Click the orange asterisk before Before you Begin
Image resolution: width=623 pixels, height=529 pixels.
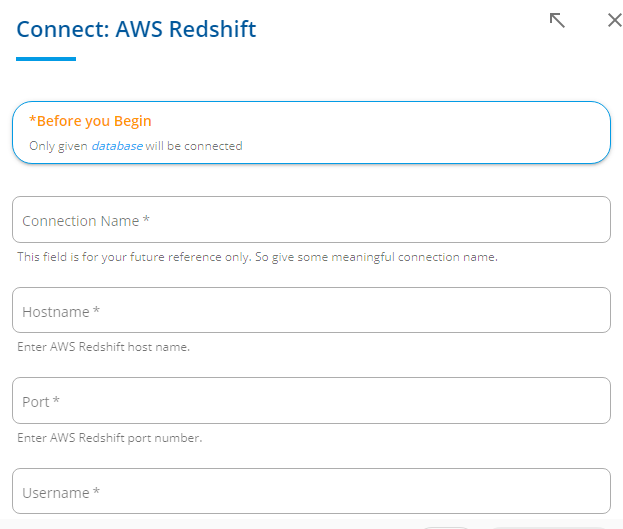[33, 120]
